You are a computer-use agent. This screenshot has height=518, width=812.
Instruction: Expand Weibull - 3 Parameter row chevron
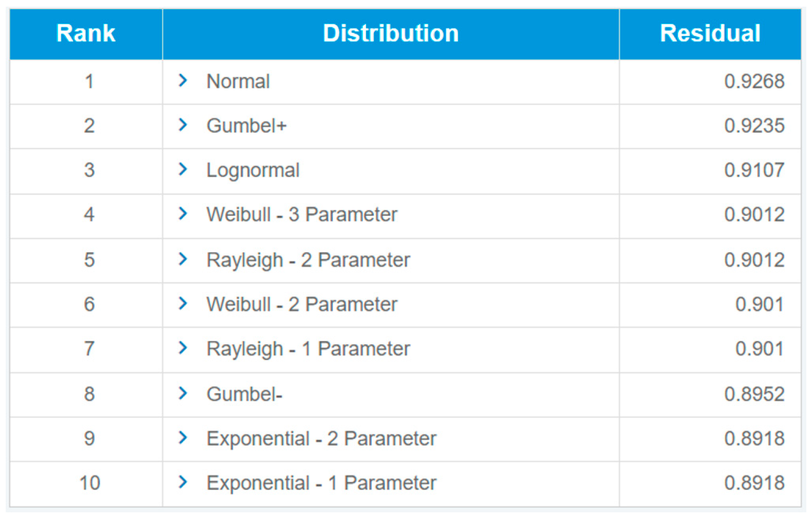click(x=183, y=214)
